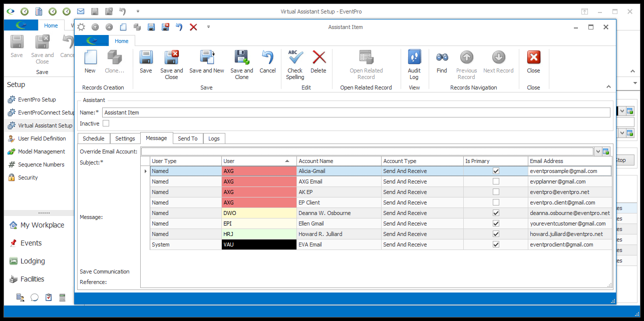Open the Send To tab
644x321 pixels.
[188, 138]
